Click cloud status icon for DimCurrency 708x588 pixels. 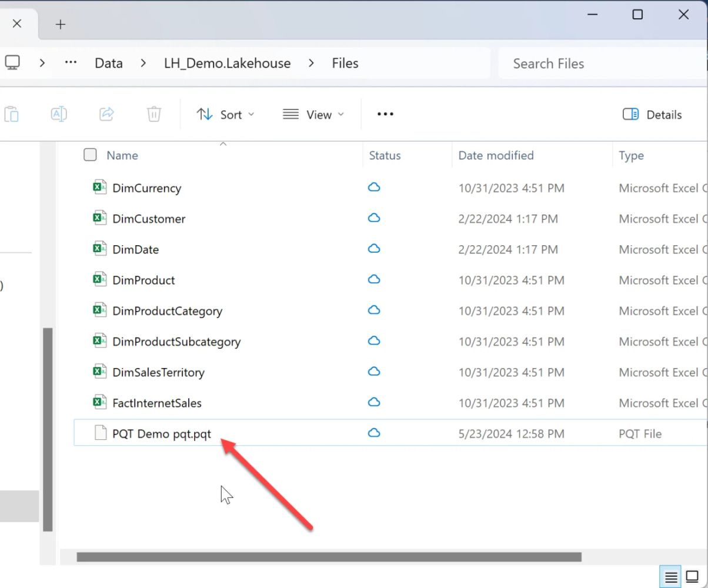pyautogui.click(x=373, y=188)
